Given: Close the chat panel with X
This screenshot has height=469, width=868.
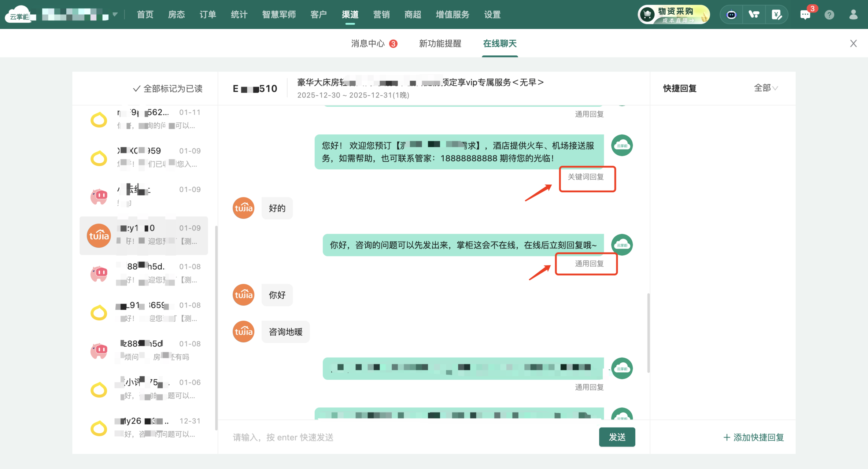Looking at the screenshot, I should coord(853,44).
